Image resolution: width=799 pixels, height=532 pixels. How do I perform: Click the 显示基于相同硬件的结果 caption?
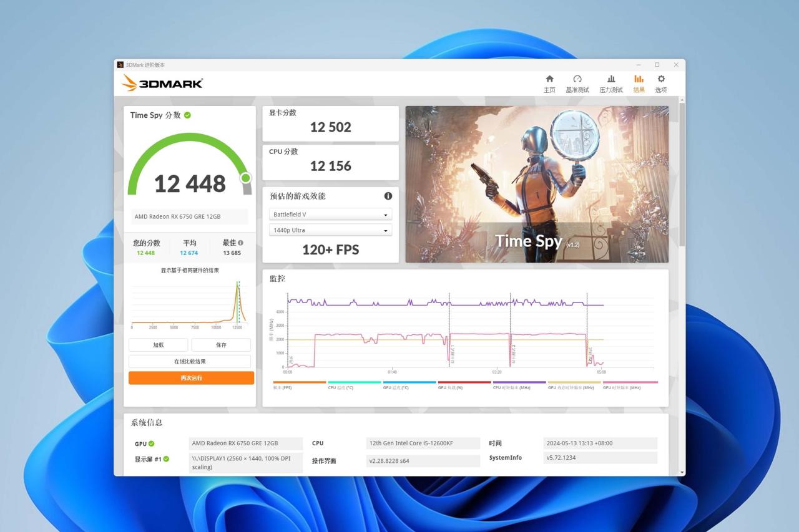pos(190,271)
